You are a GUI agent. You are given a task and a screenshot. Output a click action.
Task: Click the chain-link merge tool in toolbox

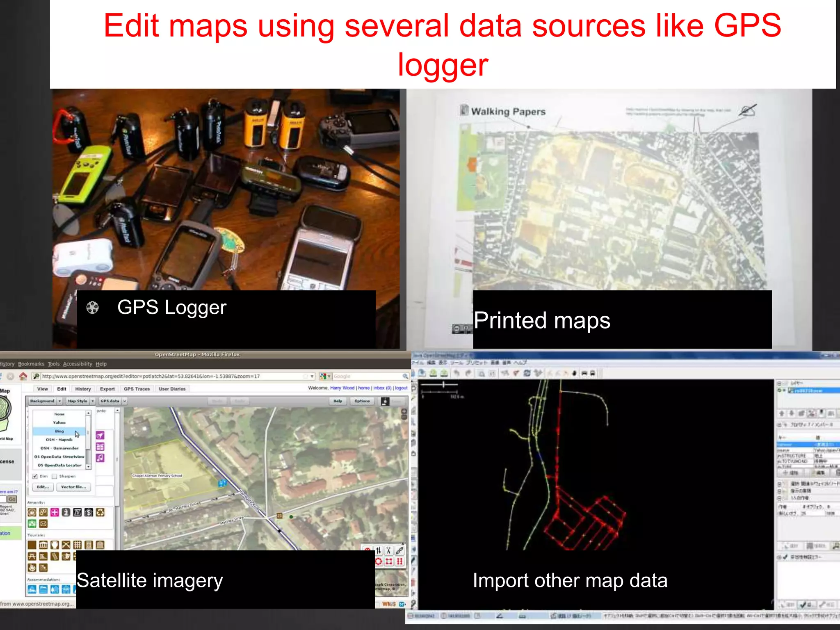399,550
